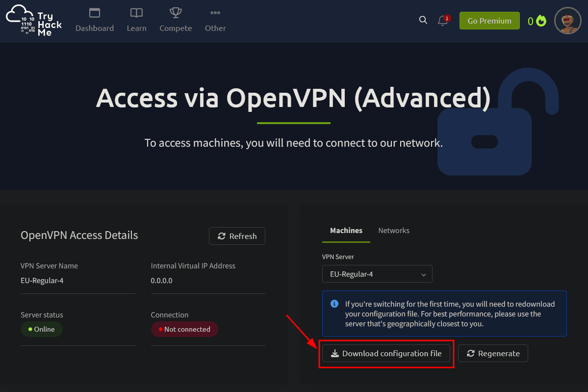This screenshot has width=588, height=392.
Task: Click the Online server status badge
Action: 42,329
